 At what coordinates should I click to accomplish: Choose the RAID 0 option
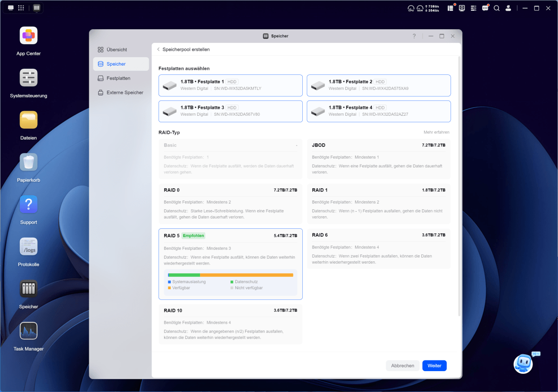[x=231, y=204]
